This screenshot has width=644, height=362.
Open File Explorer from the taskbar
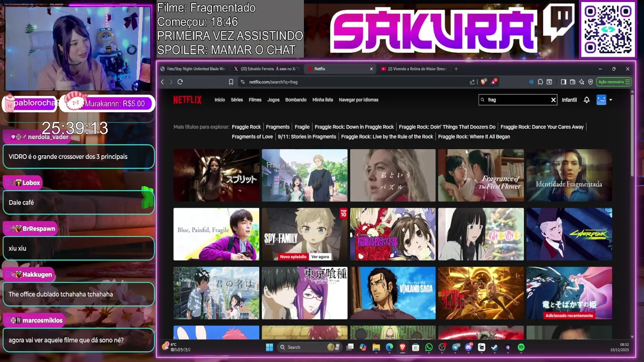[376, 347]
